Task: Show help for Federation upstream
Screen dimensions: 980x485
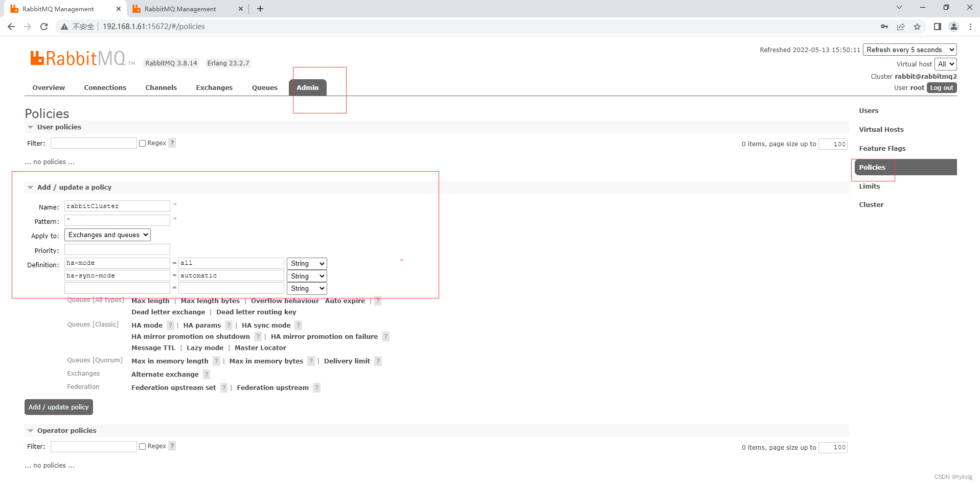Action: pyautogui.click(x=316, y=387)
